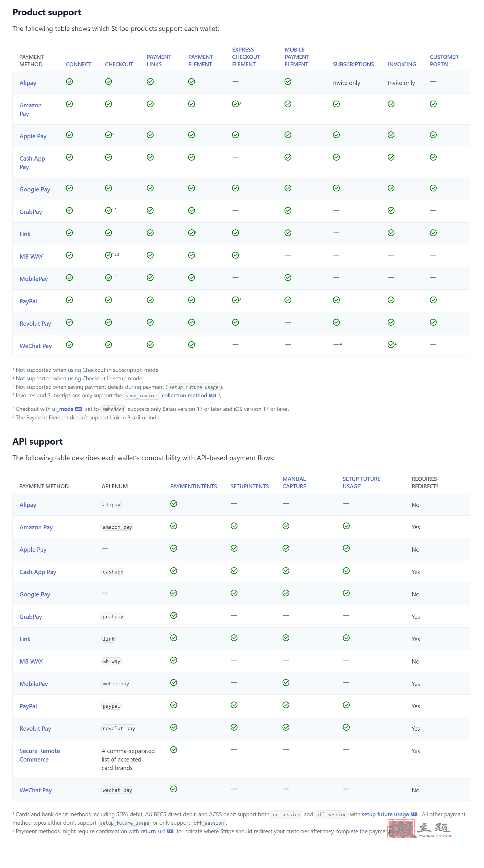Click the SUBSCRIPTIONS column header
The height and width of the screenshot is (868, 484).
click(x=353, y=64)
